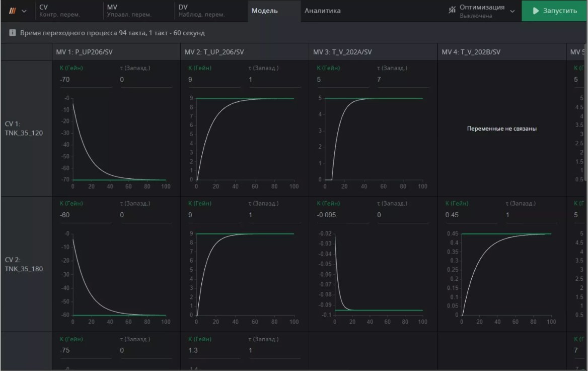Click the orange striped logo icon

13,11
